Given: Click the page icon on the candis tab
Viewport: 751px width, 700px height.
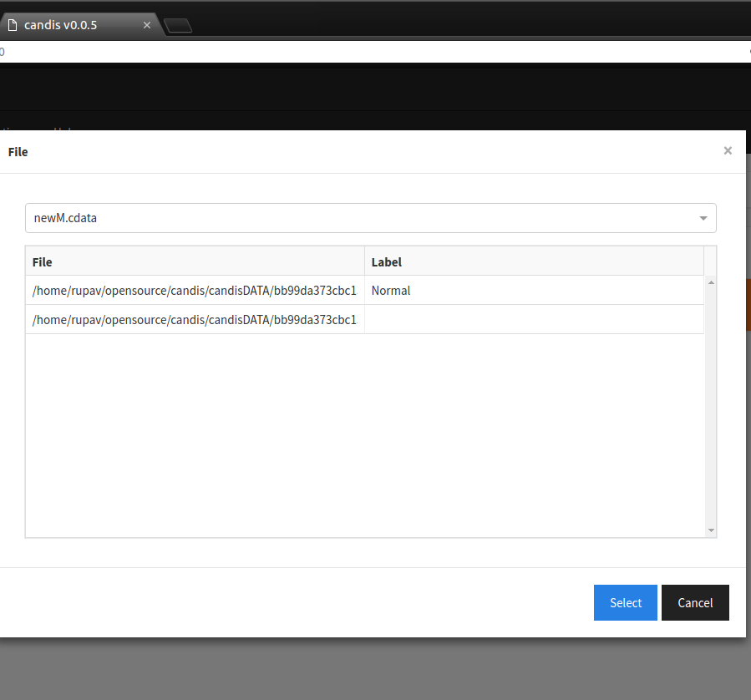Looking at the screenshot, I should pos(13,25).
